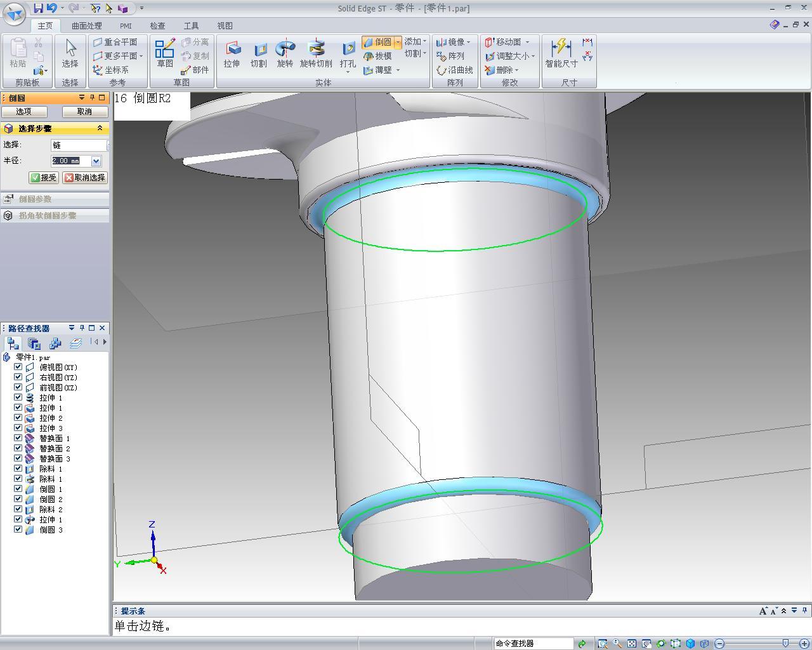Choose 坐标系 (Coordinate System)

coord(111,70)
